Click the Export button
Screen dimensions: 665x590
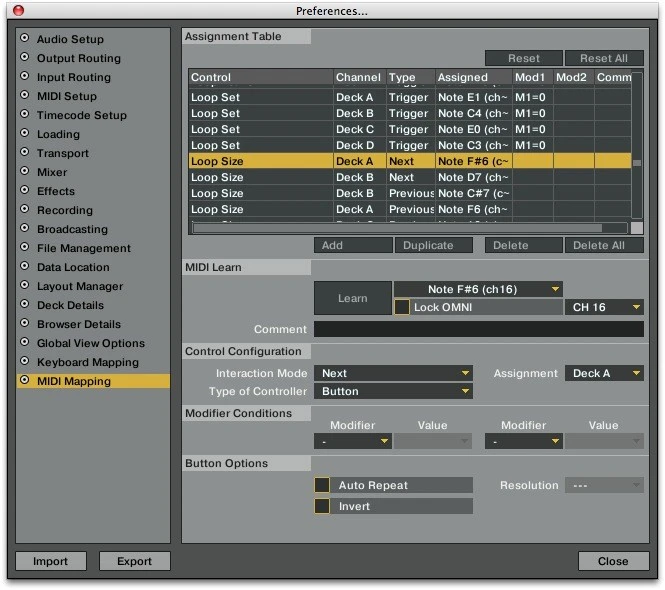point(134,561)
